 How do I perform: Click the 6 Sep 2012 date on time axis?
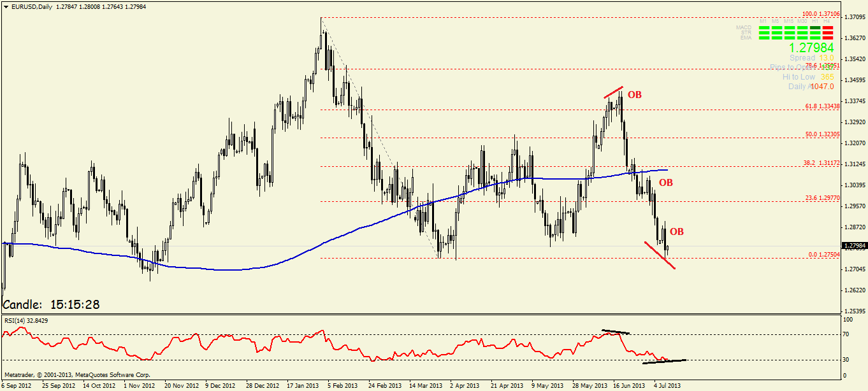pyautogui.click(x=16, y=386)
